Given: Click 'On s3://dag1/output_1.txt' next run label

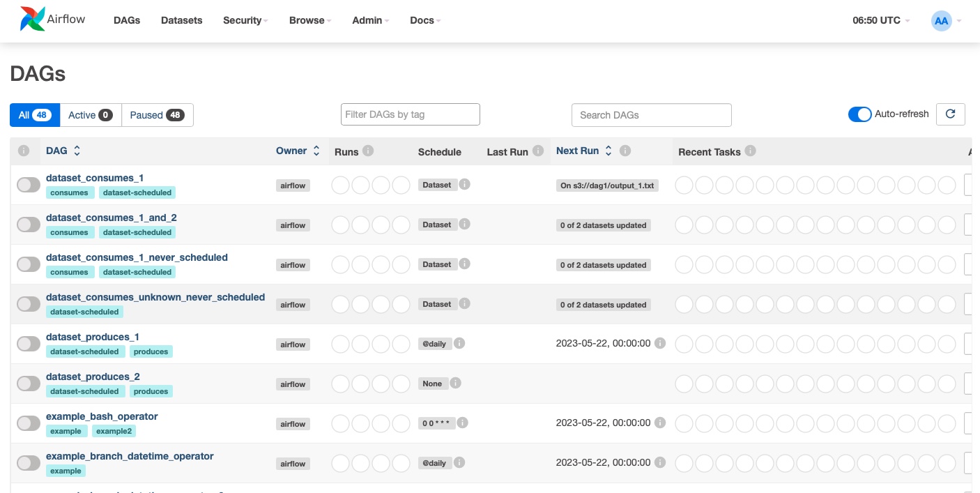Looking at the screenshot, I should click(607, 185).
